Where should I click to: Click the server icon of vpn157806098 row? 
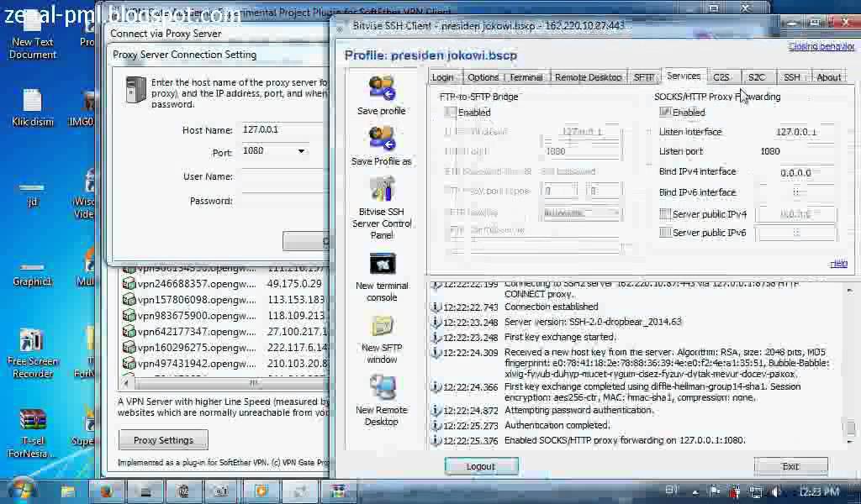129,299
